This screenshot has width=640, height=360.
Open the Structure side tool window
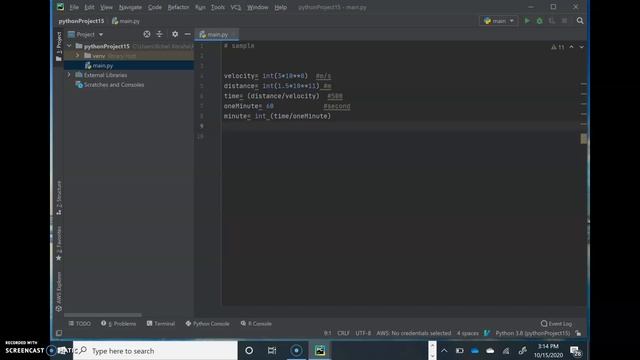coord(59,198)
